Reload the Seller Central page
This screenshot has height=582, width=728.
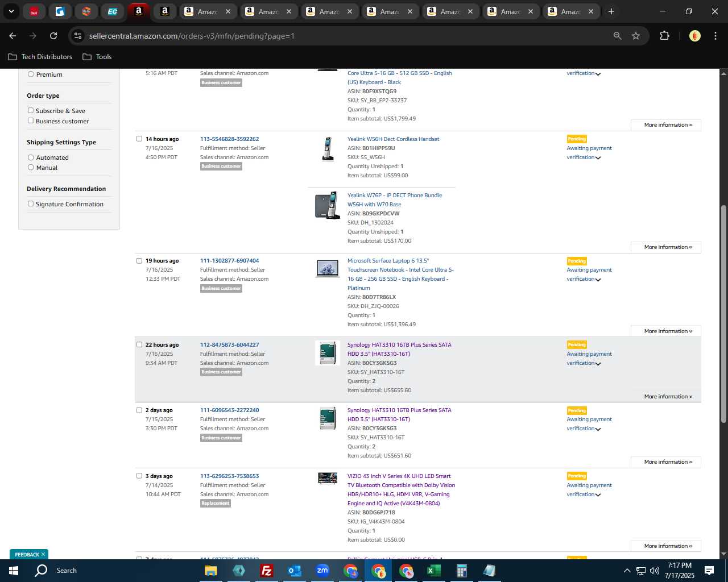coord(53,36)
